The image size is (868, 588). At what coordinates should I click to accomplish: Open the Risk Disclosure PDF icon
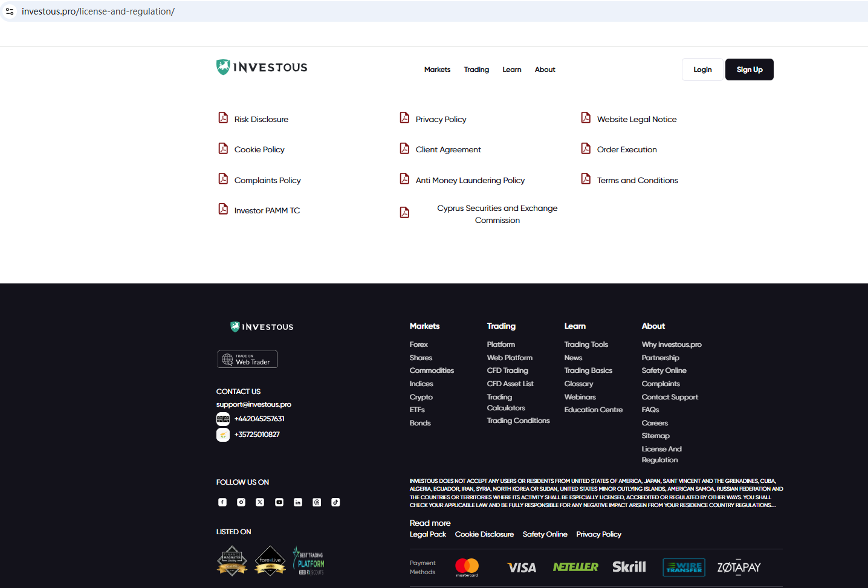pos(223,118)
